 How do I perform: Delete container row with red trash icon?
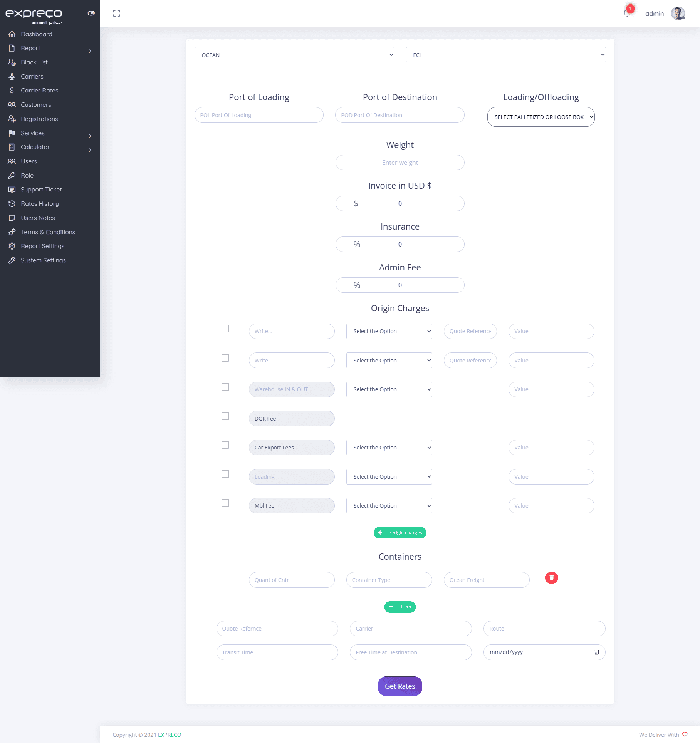pyautogui.click(x=551, y=578)
